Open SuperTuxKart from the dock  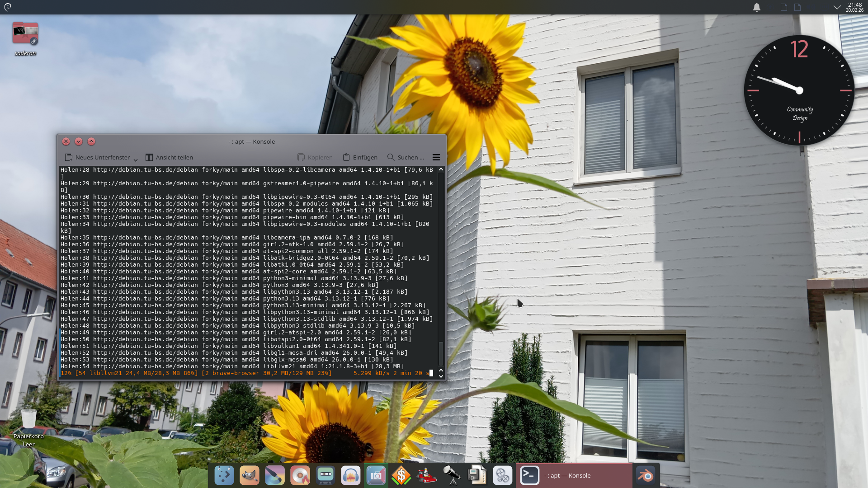(x=427, y=475)
